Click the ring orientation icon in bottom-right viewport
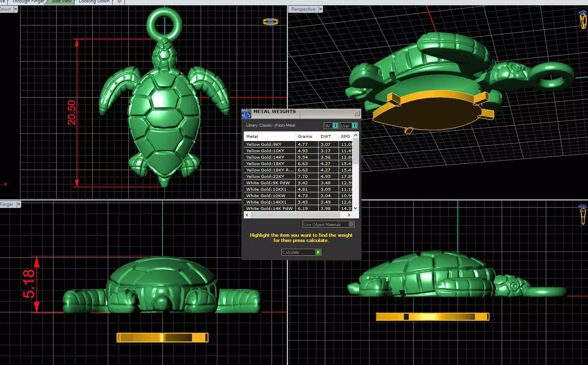This screenshot has width=588, height=365. (x=583, y=215)
